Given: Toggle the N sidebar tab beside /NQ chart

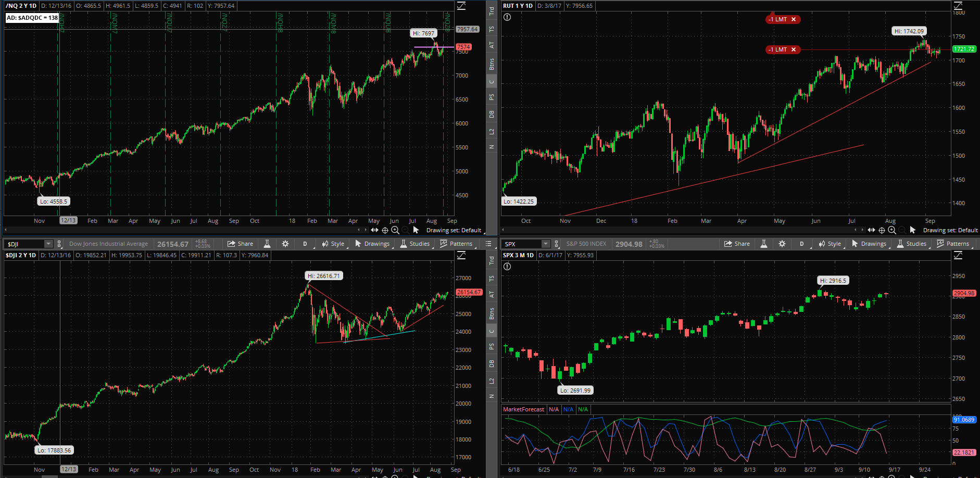Looking at the screenshot, I should point(492,147).
